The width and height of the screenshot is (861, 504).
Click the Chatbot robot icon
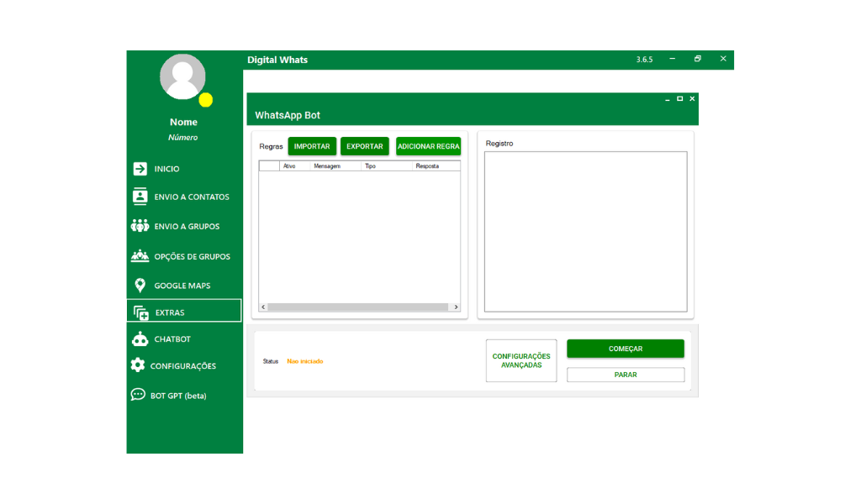click(140, 339)
